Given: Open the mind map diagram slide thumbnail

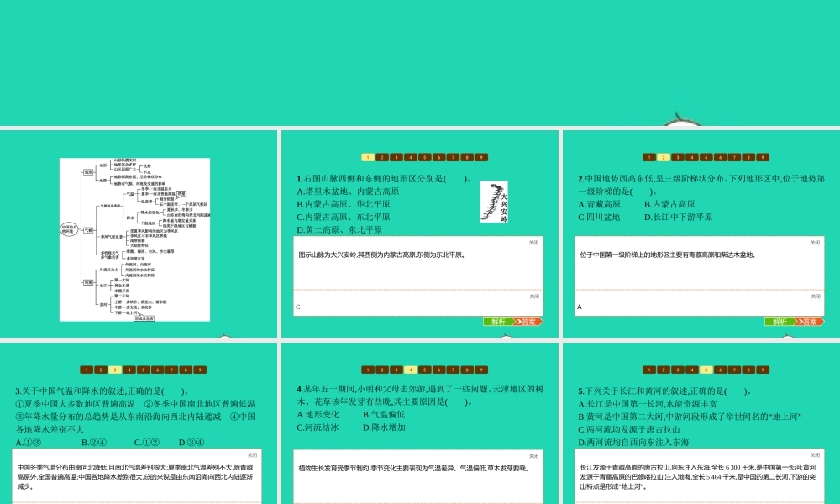Looking at the screenshot, I should tap(134, 239).
